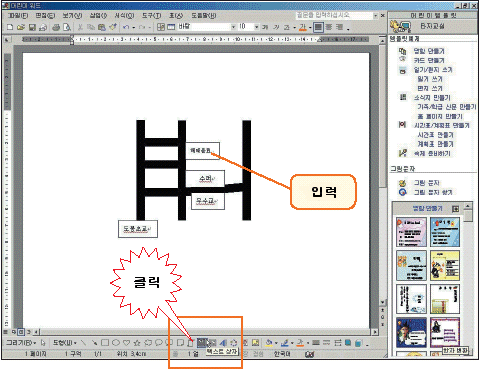Click the Open folder icon
The image size is (480, 369).
point(21,27)
